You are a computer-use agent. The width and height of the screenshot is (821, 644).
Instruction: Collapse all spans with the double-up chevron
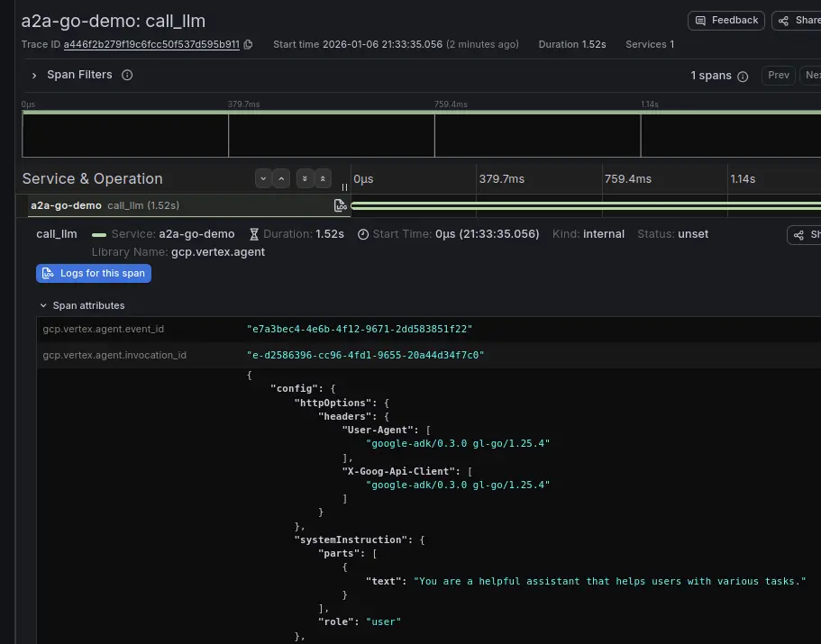323,178
